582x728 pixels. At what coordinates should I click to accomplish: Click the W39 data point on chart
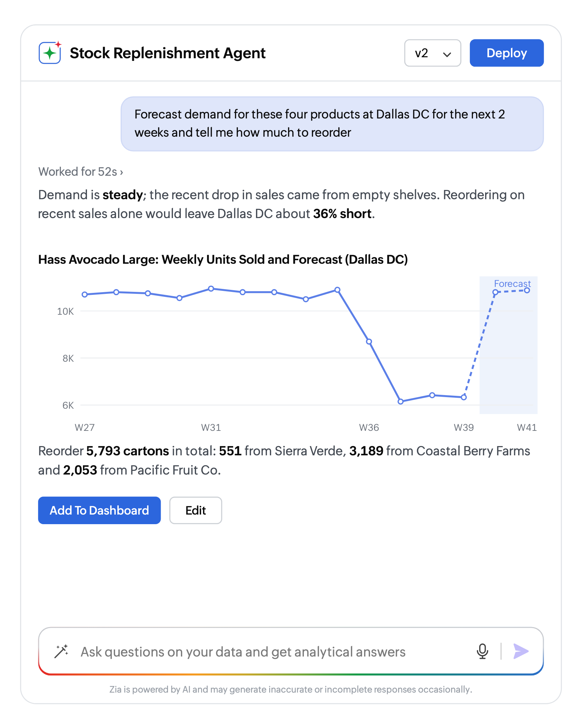[x=464, y=397]
